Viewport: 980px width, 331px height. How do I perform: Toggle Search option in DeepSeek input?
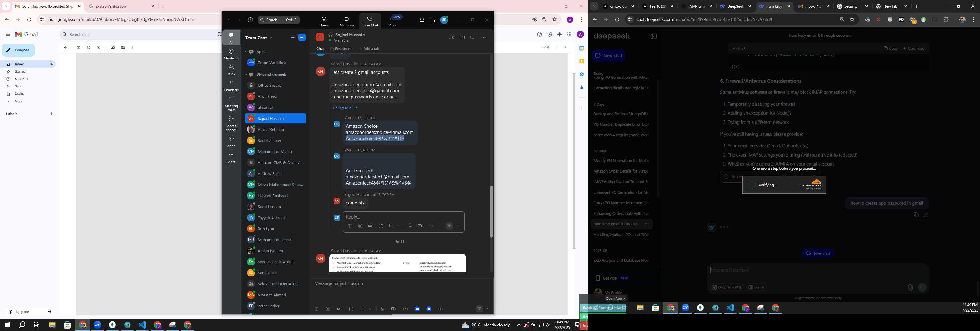756,287
